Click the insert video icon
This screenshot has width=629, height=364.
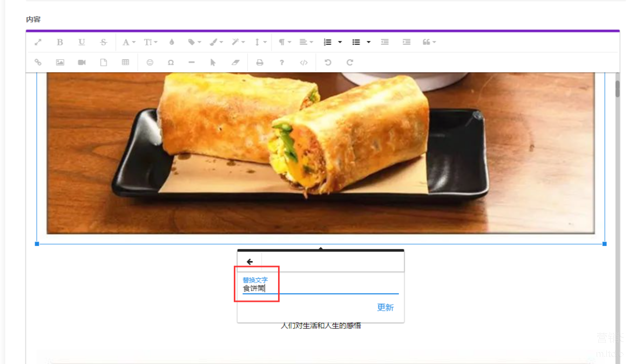pos(82,63)
